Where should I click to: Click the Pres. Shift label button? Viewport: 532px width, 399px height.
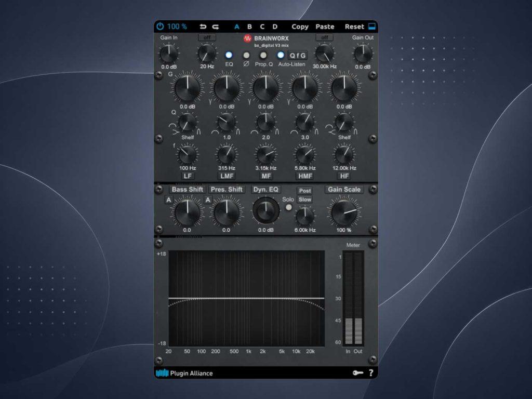(x=227, y=190)
